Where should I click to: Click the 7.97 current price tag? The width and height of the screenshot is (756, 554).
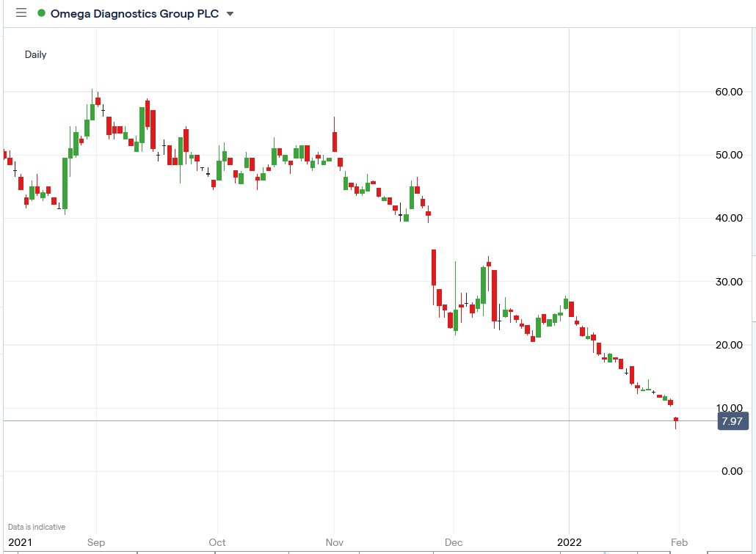pos(732,421)
